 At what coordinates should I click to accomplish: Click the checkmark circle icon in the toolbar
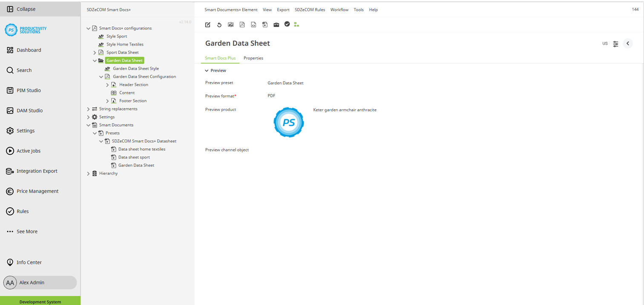pyautogui.click(x=287, y=24)
